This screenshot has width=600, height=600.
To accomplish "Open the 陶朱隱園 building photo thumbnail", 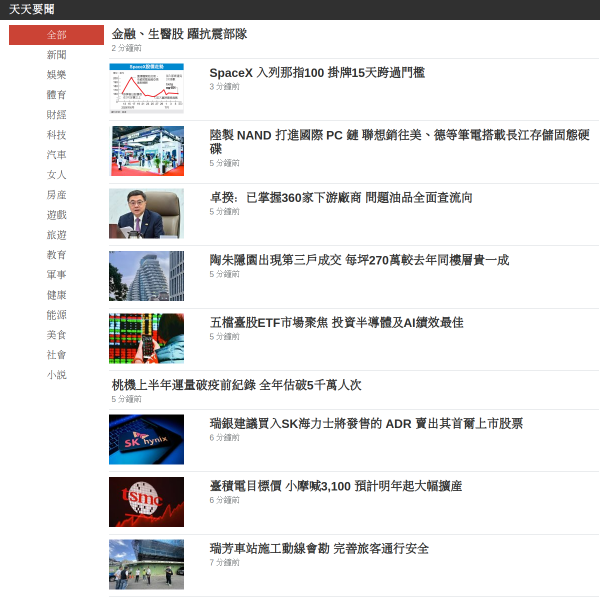I will coord(146,276).
